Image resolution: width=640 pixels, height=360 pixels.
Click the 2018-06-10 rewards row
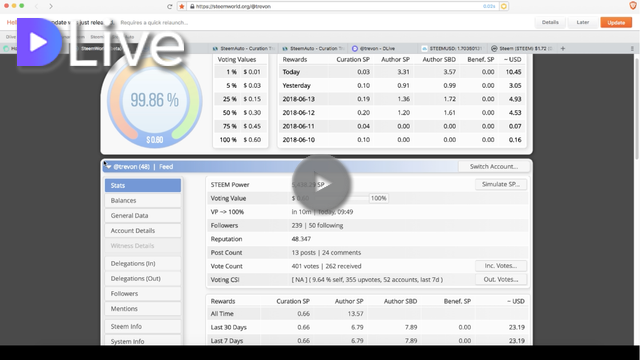tap(402, 140)
